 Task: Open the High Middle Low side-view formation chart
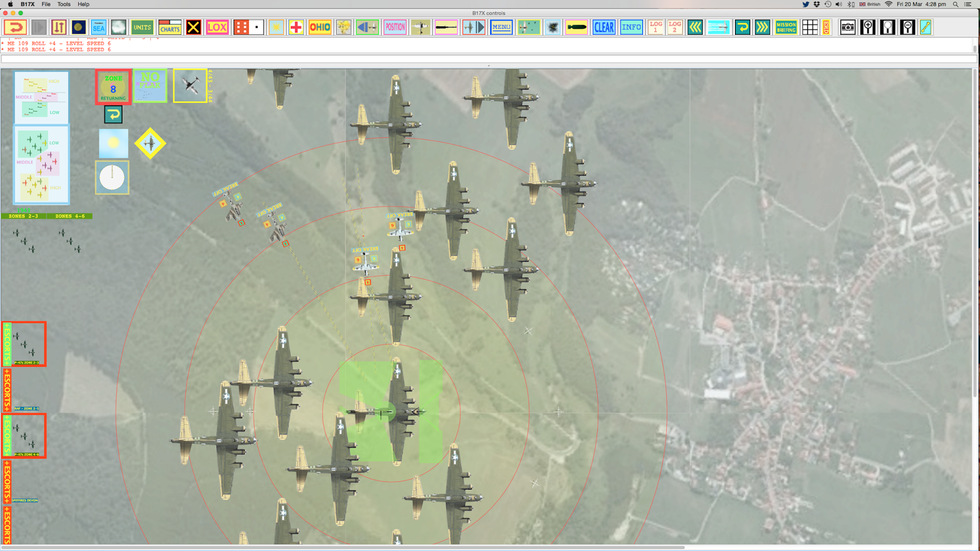coord(42,97)
